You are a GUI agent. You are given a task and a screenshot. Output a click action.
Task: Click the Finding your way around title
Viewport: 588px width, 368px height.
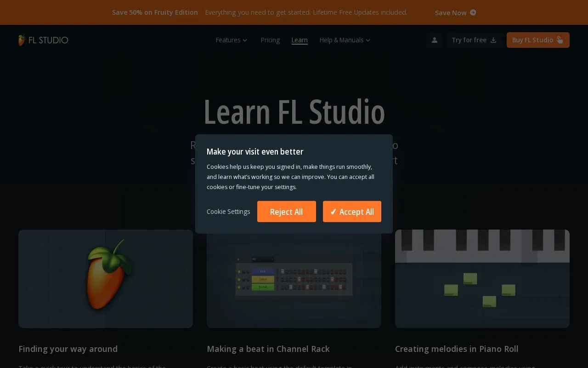(68, 349)
